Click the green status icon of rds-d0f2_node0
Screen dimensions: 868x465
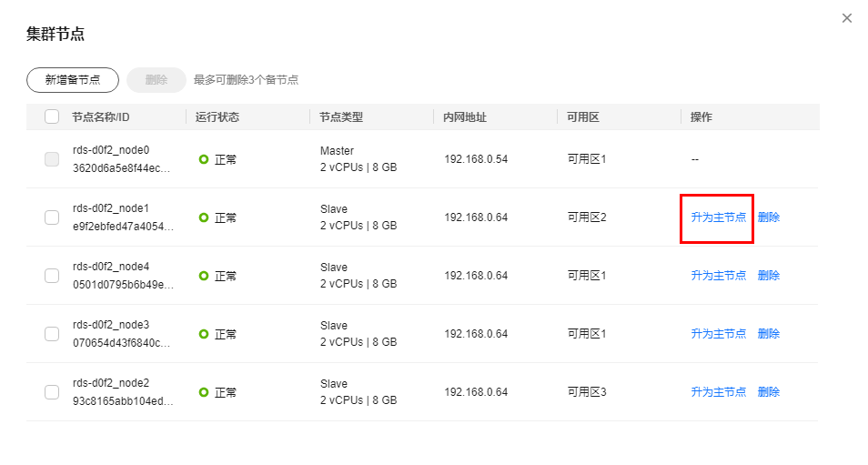tap(204, 159)
